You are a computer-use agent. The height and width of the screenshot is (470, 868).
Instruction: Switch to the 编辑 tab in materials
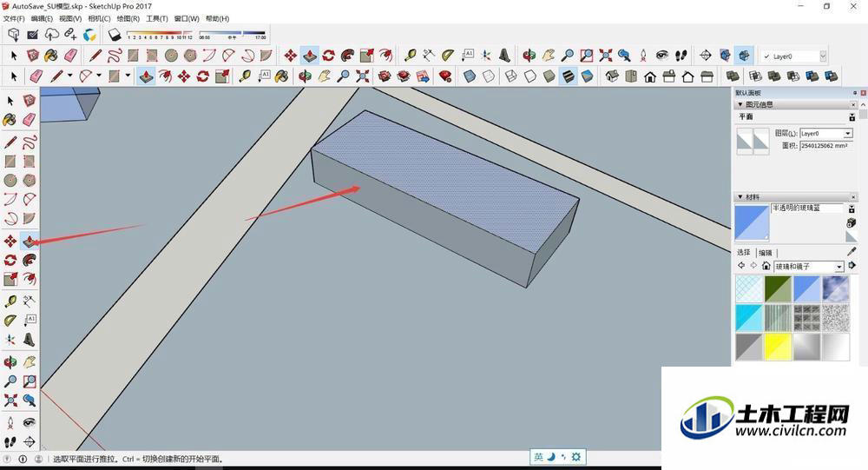765,253
